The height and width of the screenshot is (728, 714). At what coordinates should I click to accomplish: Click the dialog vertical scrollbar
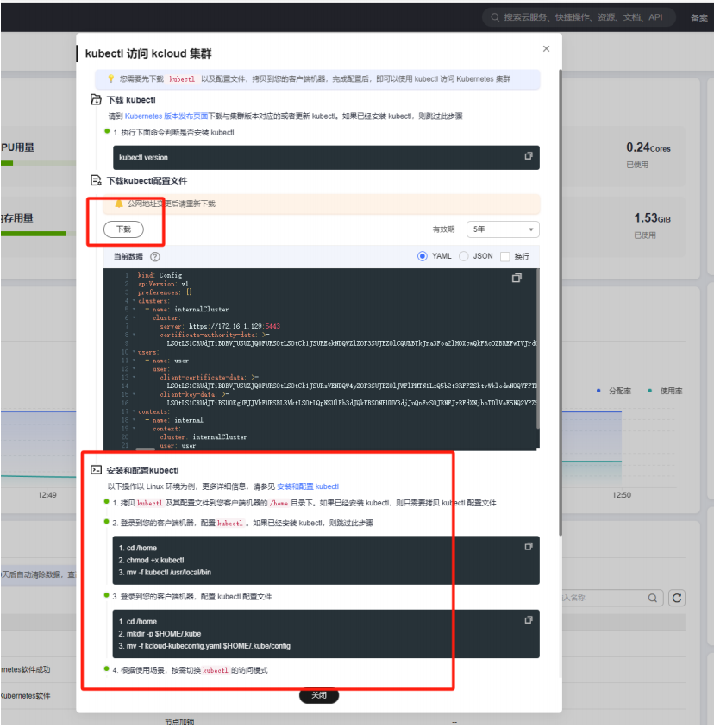(561, 302)
